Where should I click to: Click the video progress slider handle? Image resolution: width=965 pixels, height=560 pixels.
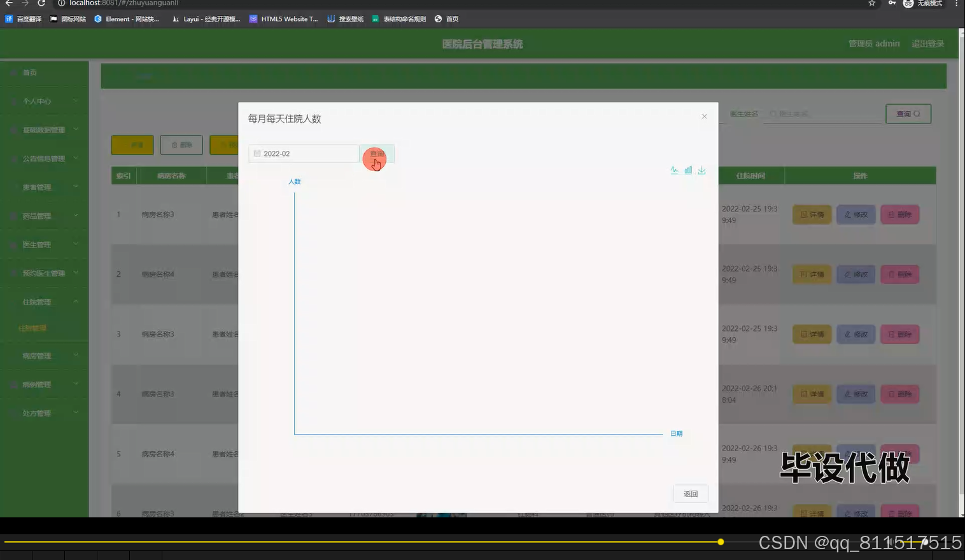(x=721, y=542)
